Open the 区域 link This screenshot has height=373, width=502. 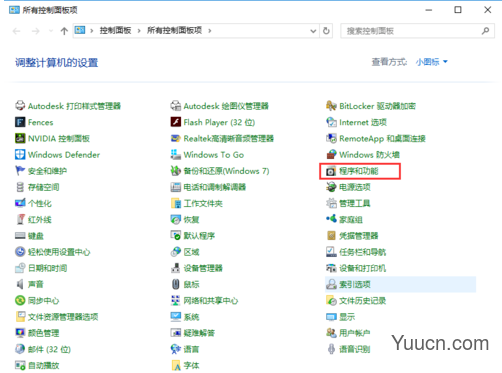click(x=191, y=252)
